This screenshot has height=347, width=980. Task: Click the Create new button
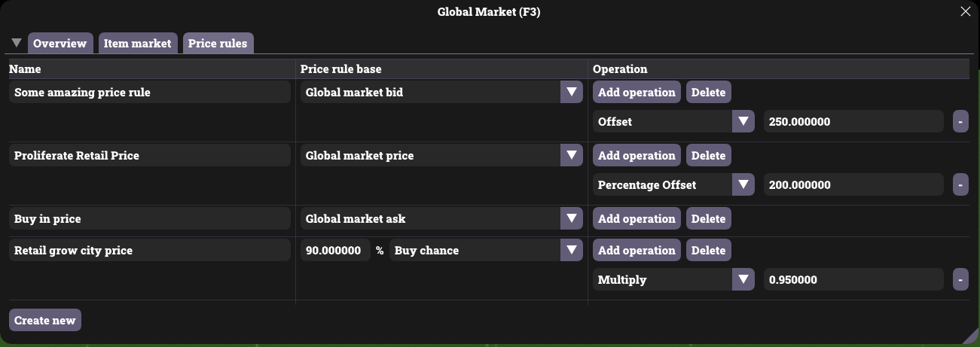coord(44,320)
